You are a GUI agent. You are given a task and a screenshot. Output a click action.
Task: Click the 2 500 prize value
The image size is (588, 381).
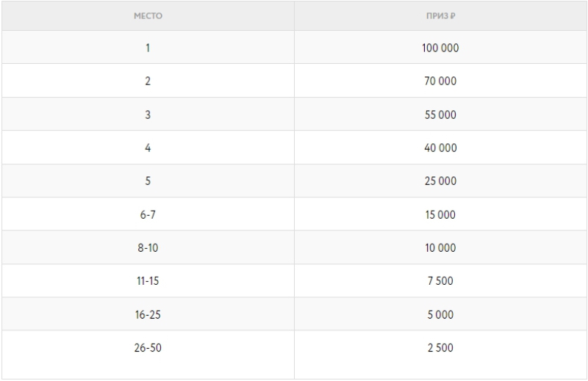[440, 347]
